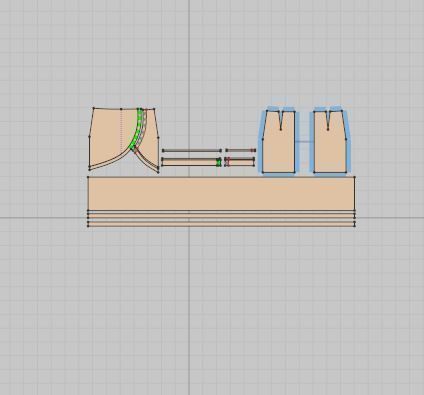The height and width of the screenshot is (395, 424).
Task: Click the top-right corner point of the large rectangle
Action: [x=355, y=177]
